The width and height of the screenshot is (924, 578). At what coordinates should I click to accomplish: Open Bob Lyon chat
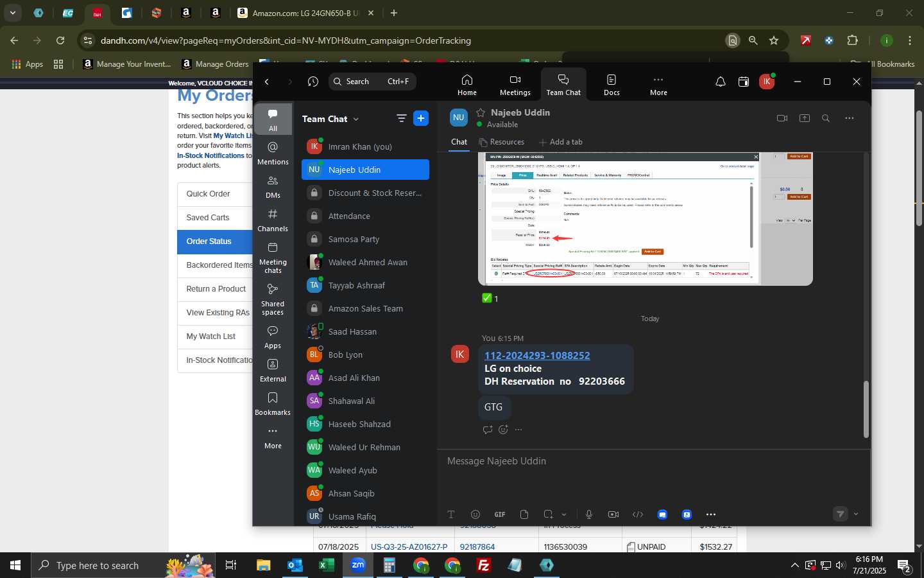(x=365, y=355)
